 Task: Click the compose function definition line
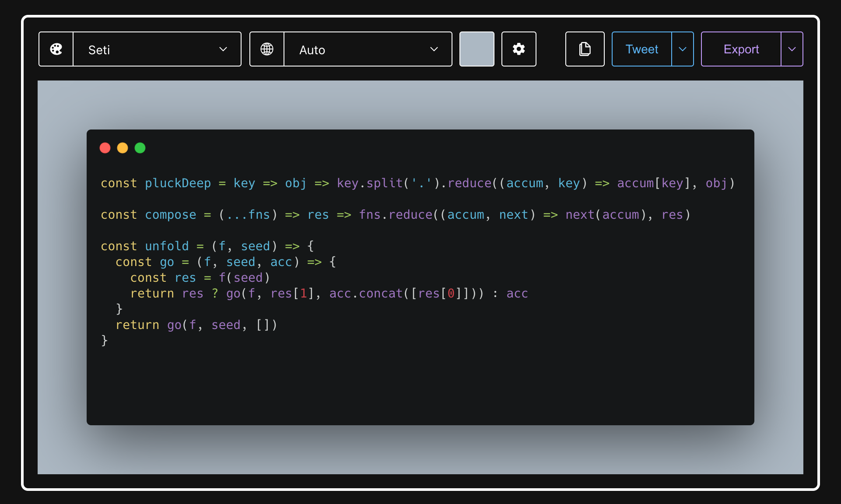[x=171, y=214]
